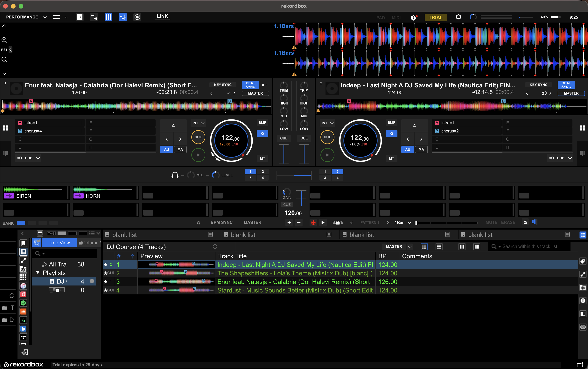
Task: Open the LINK tab
Action: [162, 16]
